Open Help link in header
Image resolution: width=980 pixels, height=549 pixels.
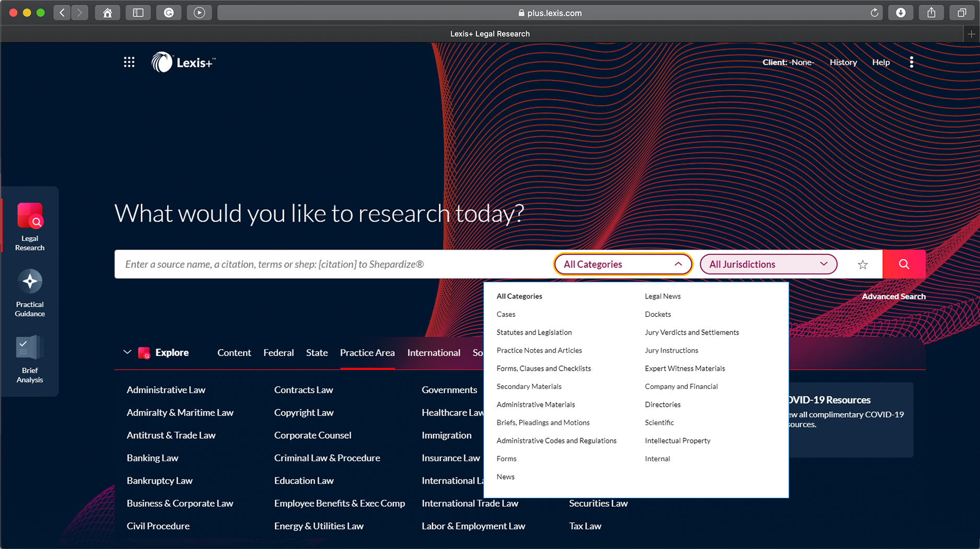[881, 62]
